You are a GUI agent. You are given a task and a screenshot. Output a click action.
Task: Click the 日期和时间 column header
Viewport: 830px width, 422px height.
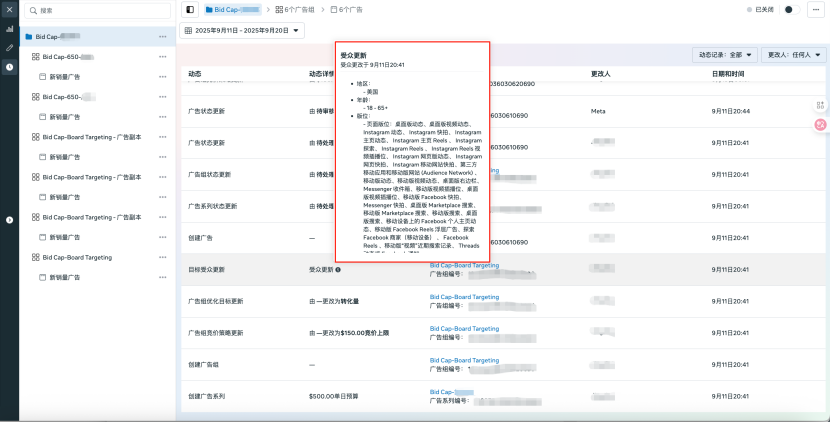728,74
